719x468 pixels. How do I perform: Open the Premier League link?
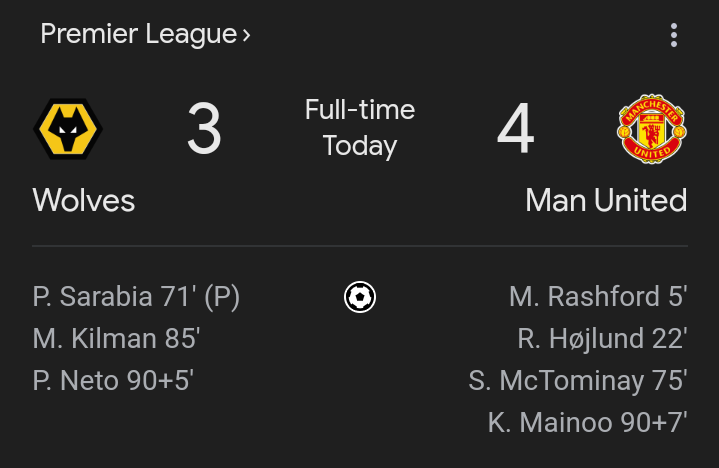pos(138,34)
